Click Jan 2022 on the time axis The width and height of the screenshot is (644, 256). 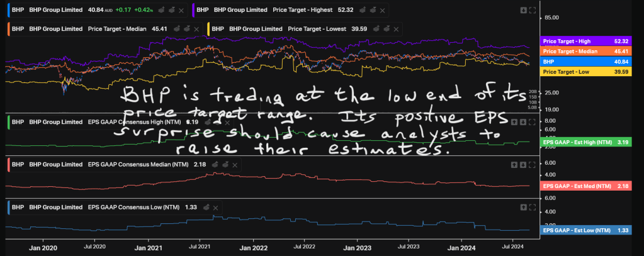click(x=253, y=248)
